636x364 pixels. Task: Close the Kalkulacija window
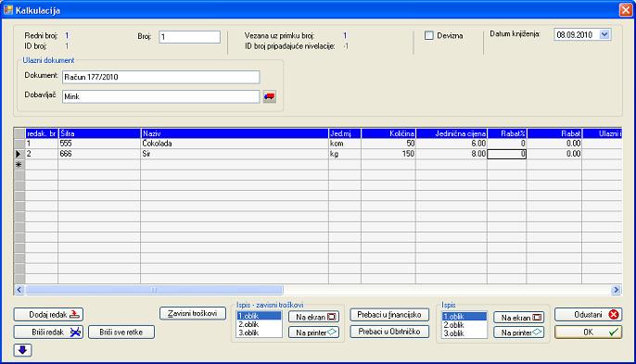tap(626, 10)
